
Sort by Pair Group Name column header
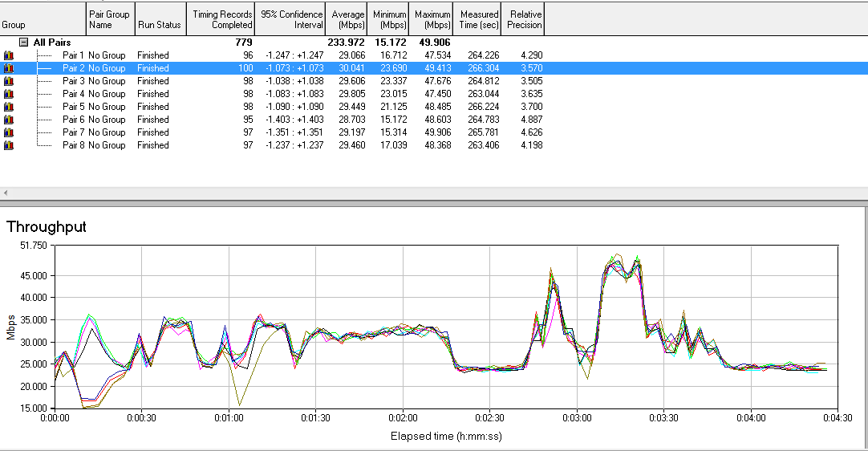point(110,19)
